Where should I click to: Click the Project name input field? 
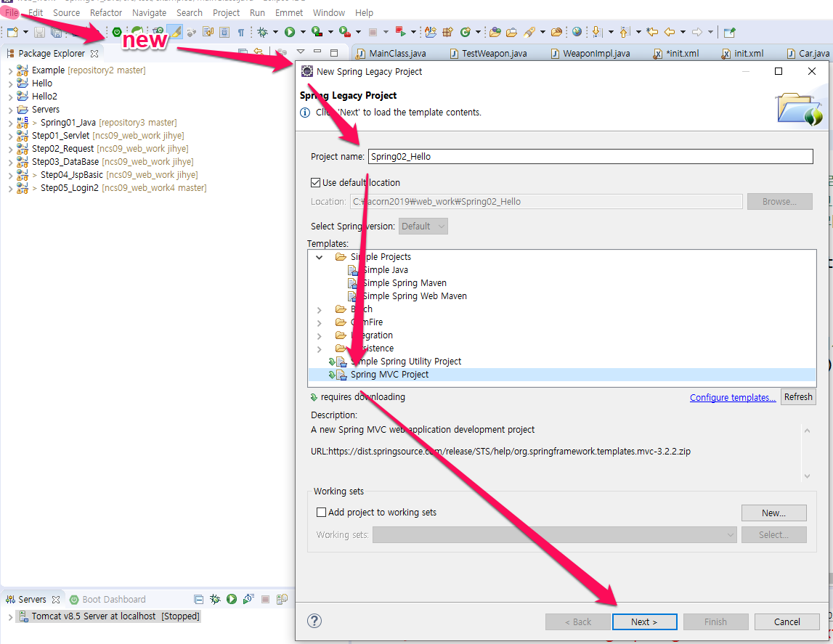pyautogui.click(x=590, y=156)
